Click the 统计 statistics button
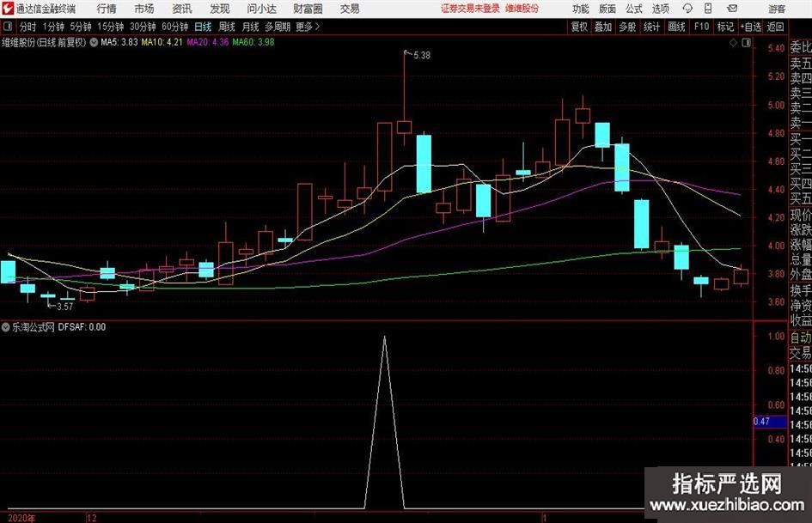This screenshot has width=812, height=523. point(651,27)
